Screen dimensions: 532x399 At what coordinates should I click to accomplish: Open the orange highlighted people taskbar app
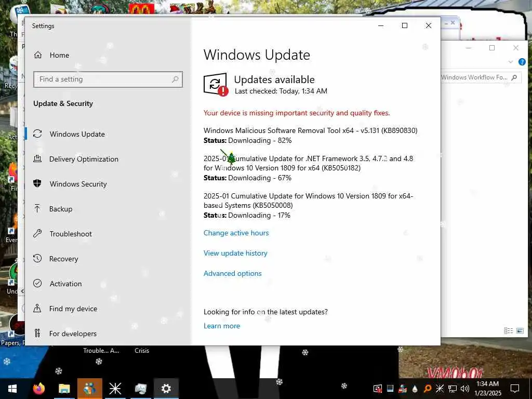(x=89, y=389)
